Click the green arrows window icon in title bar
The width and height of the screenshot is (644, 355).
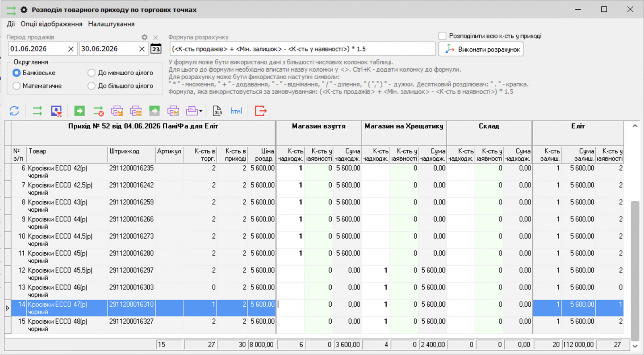pyautogui.click(x=11, y=10)
